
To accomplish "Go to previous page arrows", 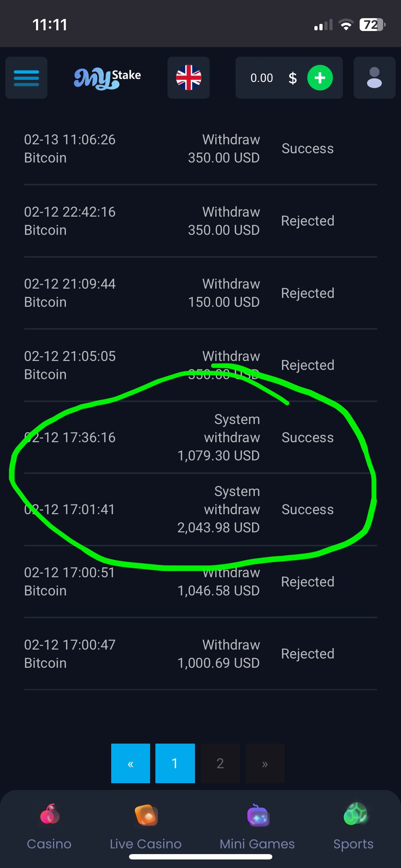I will [130, 763].
